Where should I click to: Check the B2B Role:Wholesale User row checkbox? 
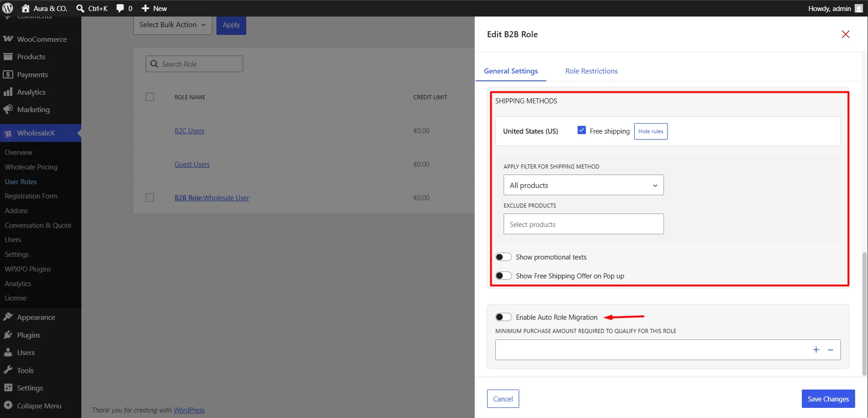(x=150, y=198)
